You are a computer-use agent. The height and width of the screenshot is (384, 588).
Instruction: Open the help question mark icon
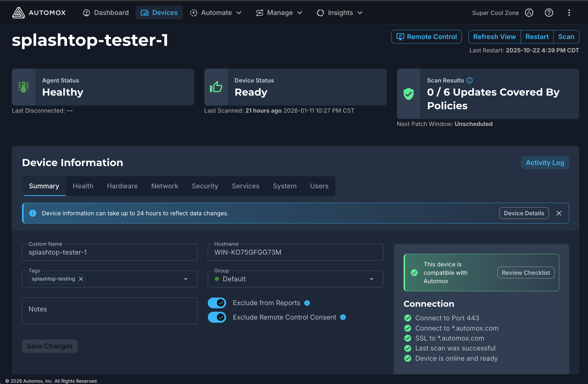point(549,13)
